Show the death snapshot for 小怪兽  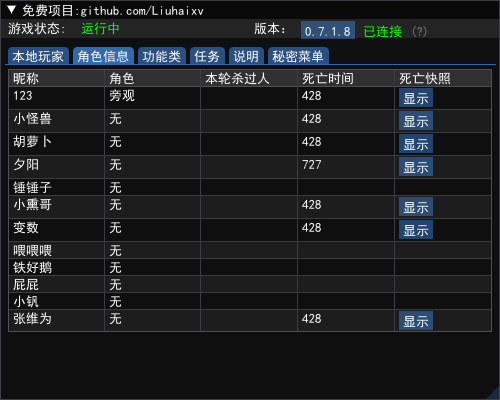(x=416, y=121)
